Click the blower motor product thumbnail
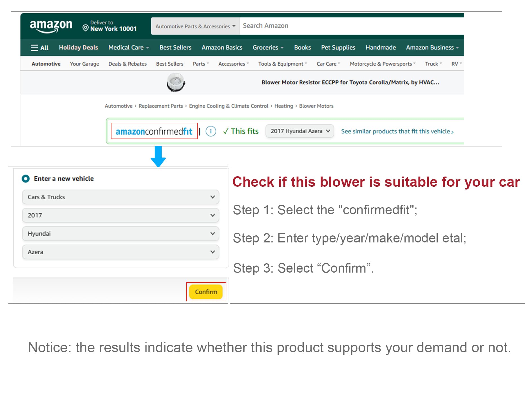Viewport: 532px width, 399px height. 176,82
